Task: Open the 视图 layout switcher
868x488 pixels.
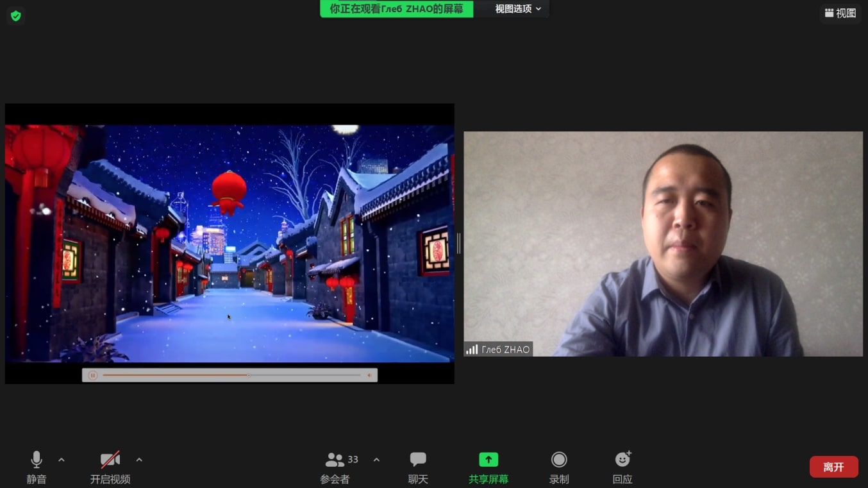Action: 840,13
